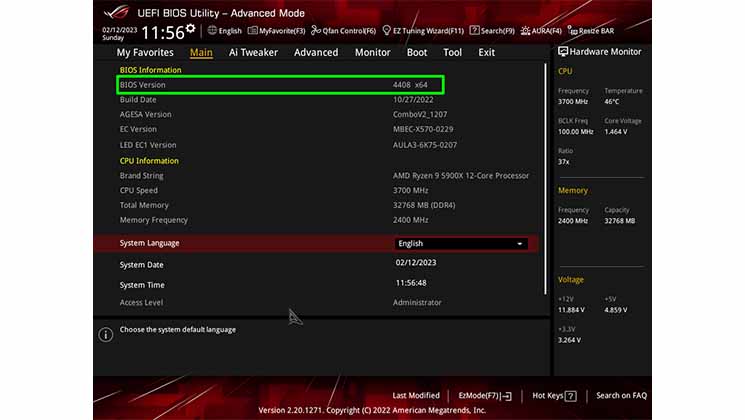
Task: Click the globe language icon
Action: 212,30
